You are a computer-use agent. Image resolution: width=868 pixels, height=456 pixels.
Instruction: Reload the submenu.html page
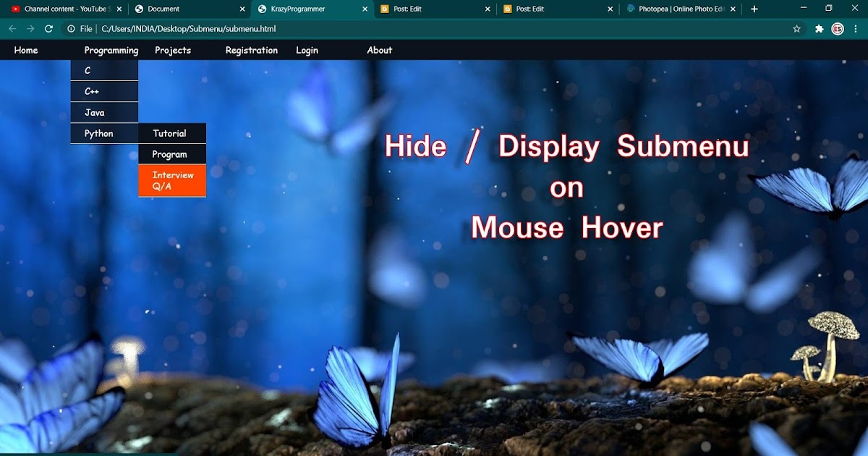(48, 29)
